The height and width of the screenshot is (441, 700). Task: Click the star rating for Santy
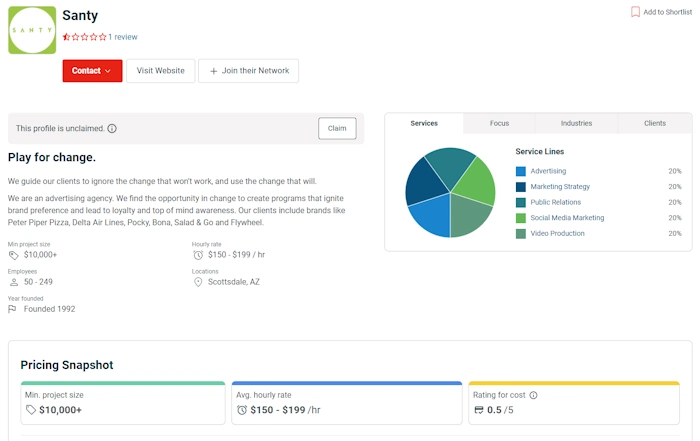tap(84, 37)
